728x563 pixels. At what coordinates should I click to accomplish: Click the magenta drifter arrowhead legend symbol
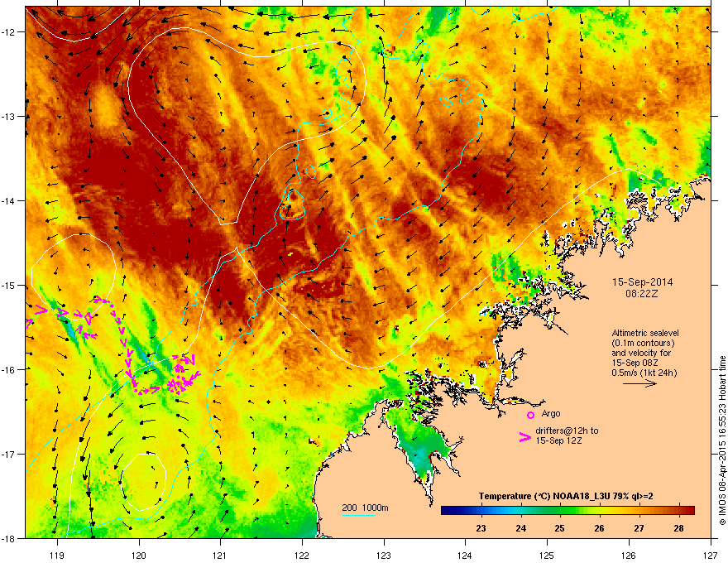point(524,436)
